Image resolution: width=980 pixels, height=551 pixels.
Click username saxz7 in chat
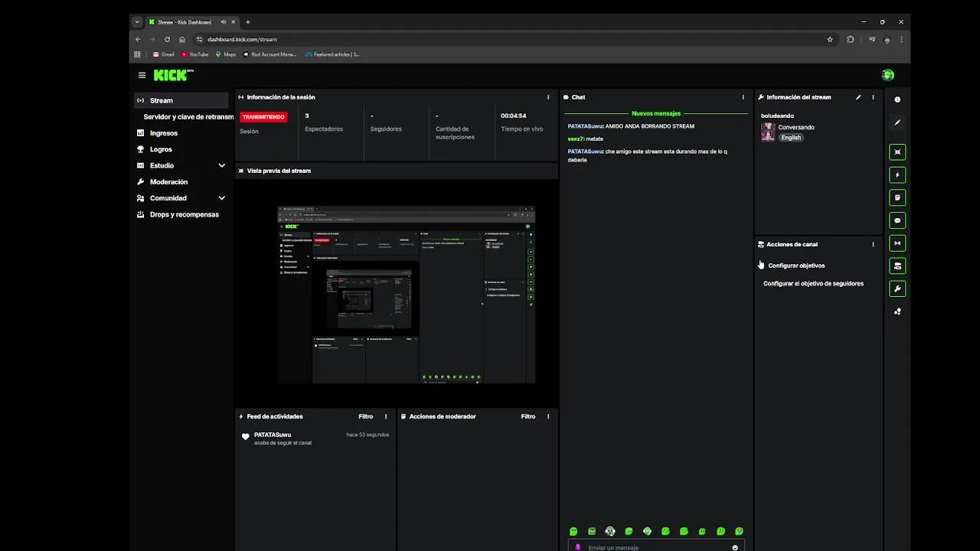[x=576, y=139]
